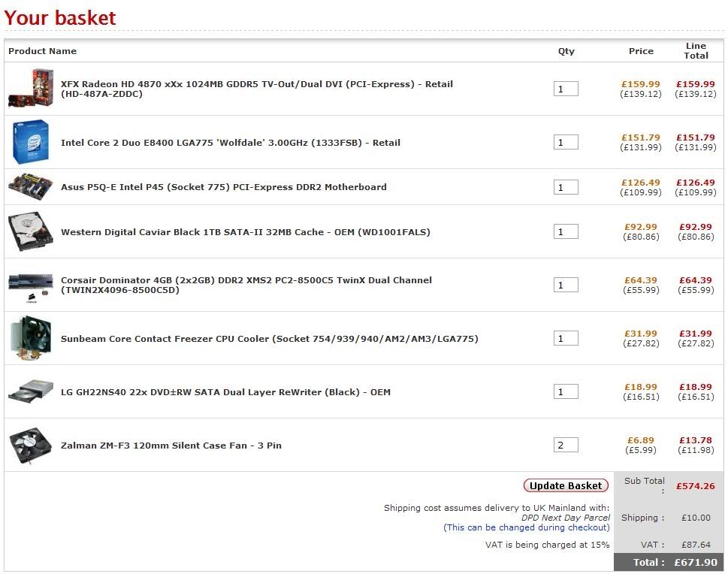Click the Zalman case fan image
The height and width of the screenshot is (574, 728).
[x=31, y=446]
